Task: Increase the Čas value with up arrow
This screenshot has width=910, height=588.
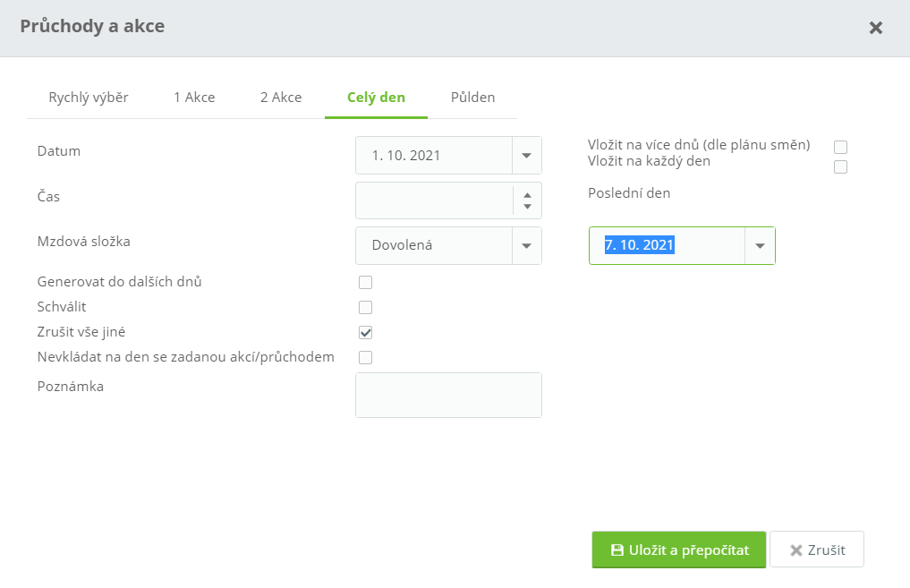Action: [527, 195]
